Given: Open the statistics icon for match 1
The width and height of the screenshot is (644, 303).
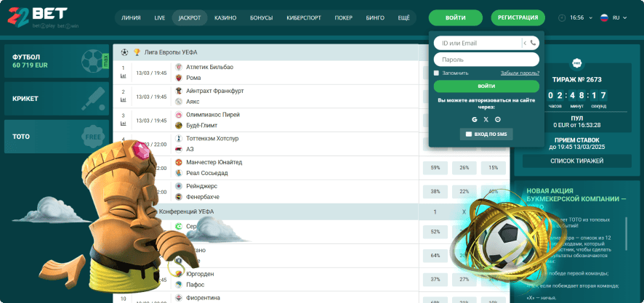Looking at the screenshot, I should (124, 76).
